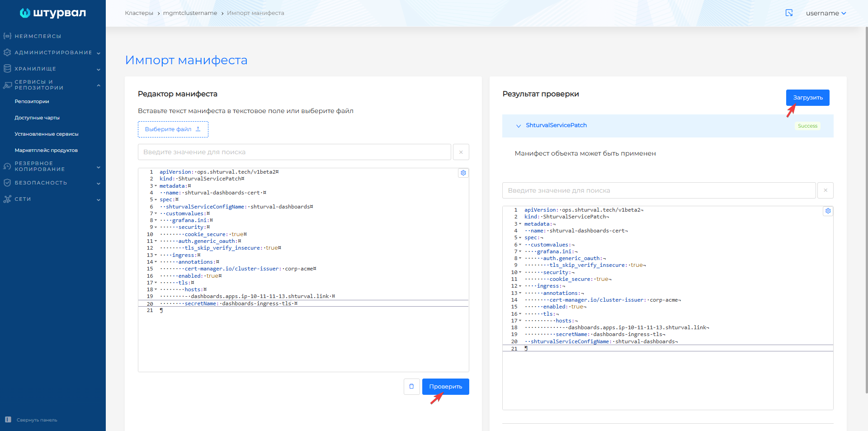Open Маркетплейс продуктов menu item
868x431 pixels.
click(x=46, y=150)
